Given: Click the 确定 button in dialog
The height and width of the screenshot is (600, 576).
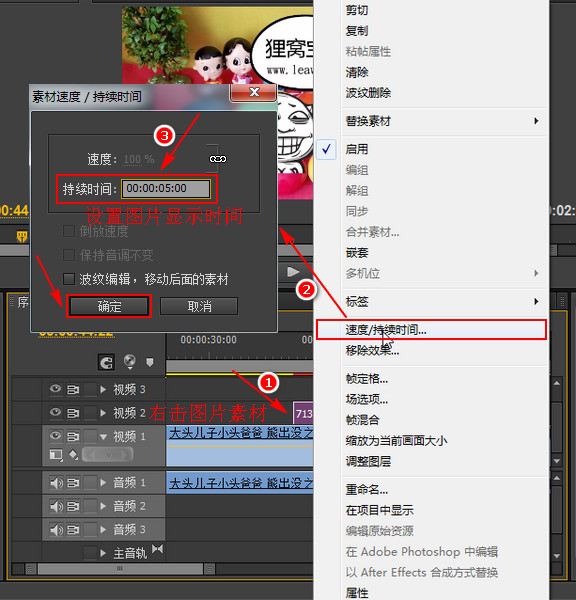Looking at the screenshot, I should point(109,306).
